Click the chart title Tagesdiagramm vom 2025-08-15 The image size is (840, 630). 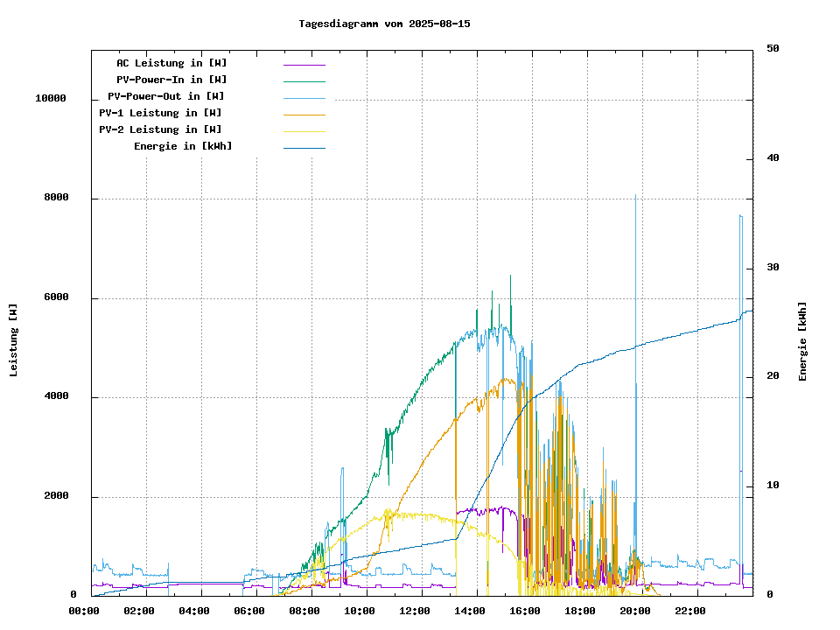384,24
